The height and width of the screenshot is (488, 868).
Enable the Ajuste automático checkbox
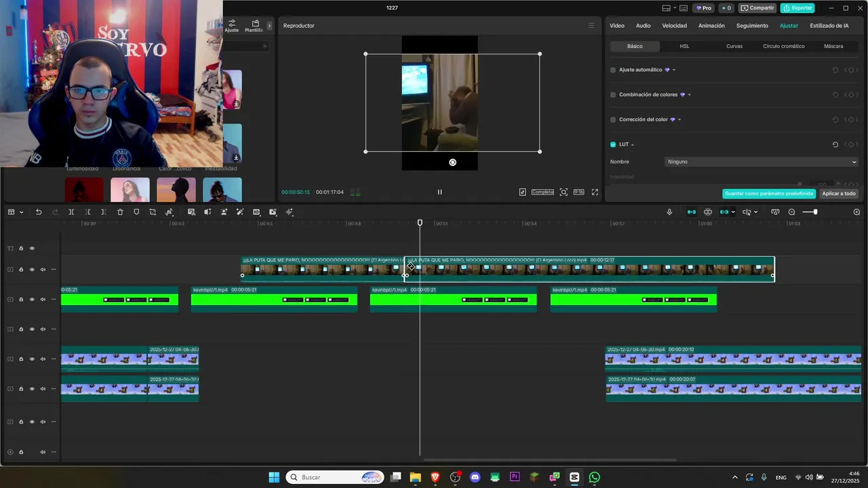613,70
